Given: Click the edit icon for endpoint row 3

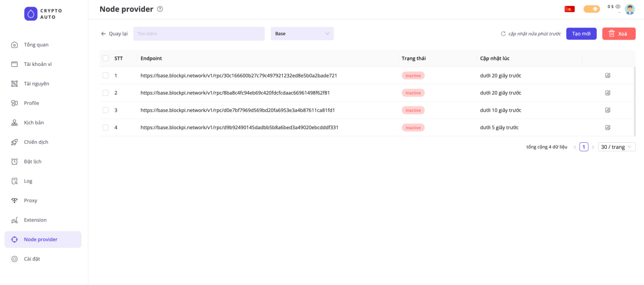Looking at the screenshot, I should pos(608,110).
